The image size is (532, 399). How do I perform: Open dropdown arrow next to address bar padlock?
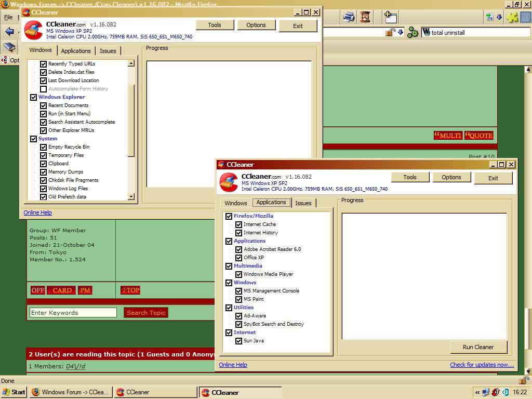pos(401,32)
